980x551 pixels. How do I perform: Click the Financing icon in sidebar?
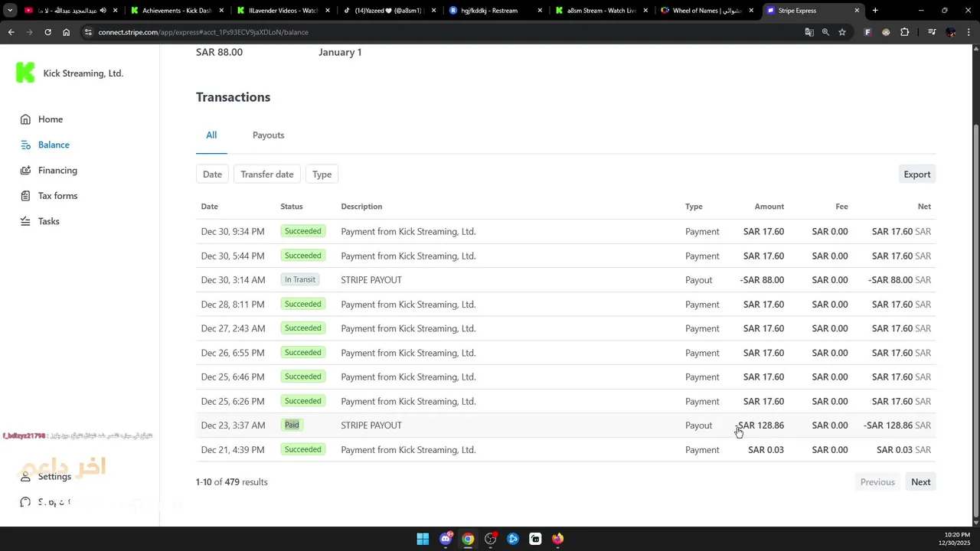pyautogui.click(x=25, y=170)
